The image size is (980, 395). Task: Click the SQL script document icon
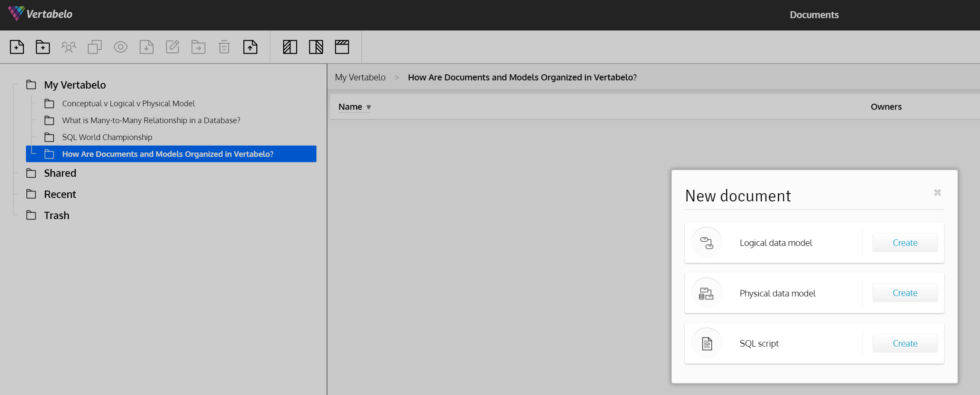[707, 344]
